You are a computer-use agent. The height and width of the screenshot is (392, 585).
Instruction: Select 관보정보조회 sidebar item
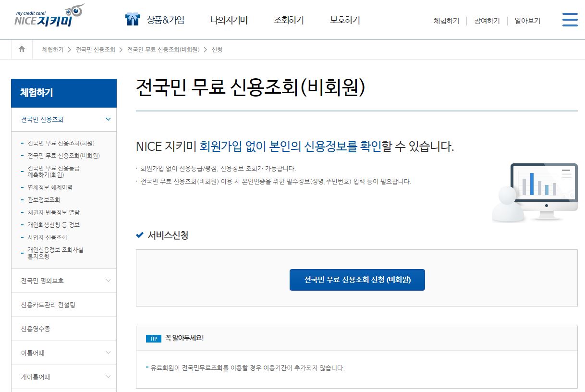(44, 200)
